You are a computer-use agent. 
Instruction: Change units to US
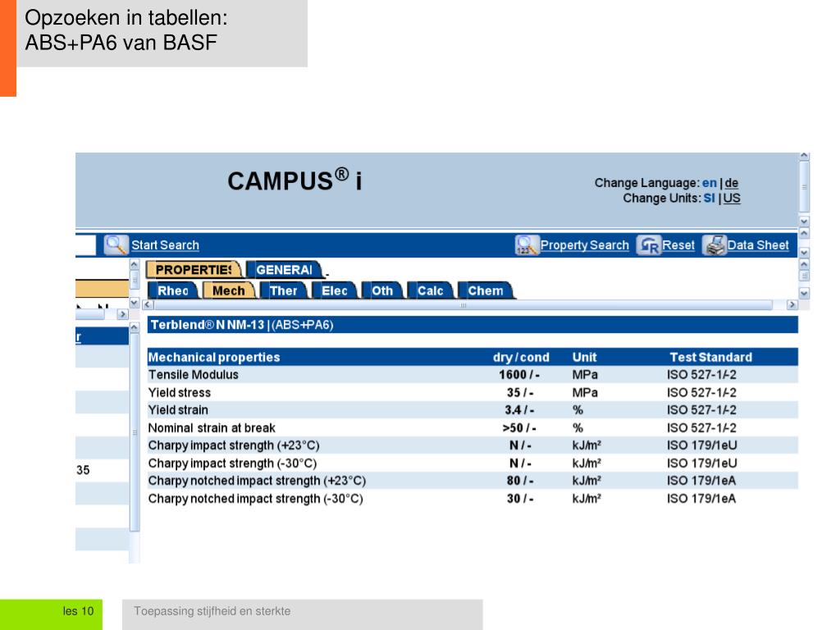coord(732,199)
